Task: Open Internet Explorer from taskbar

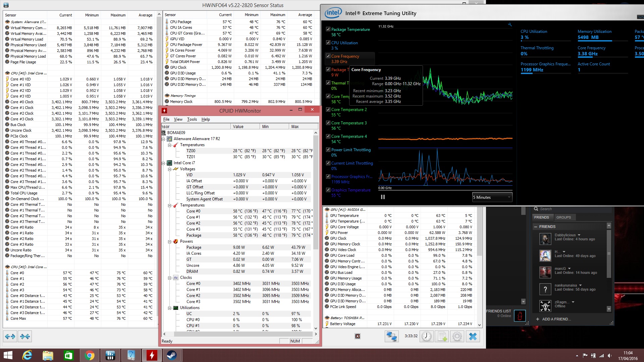Action: click(27, 355)
